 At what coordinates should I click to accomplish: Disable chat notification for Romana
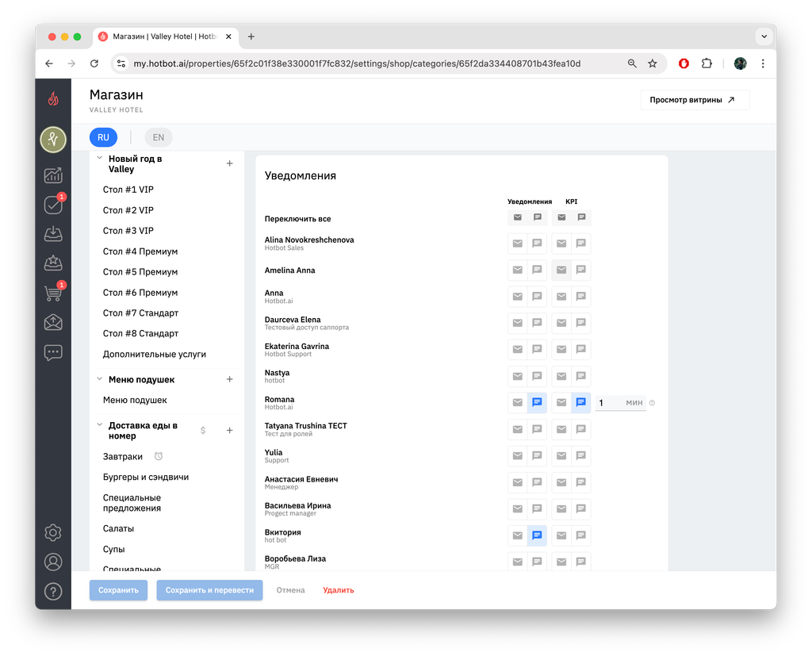click(537, 402)
